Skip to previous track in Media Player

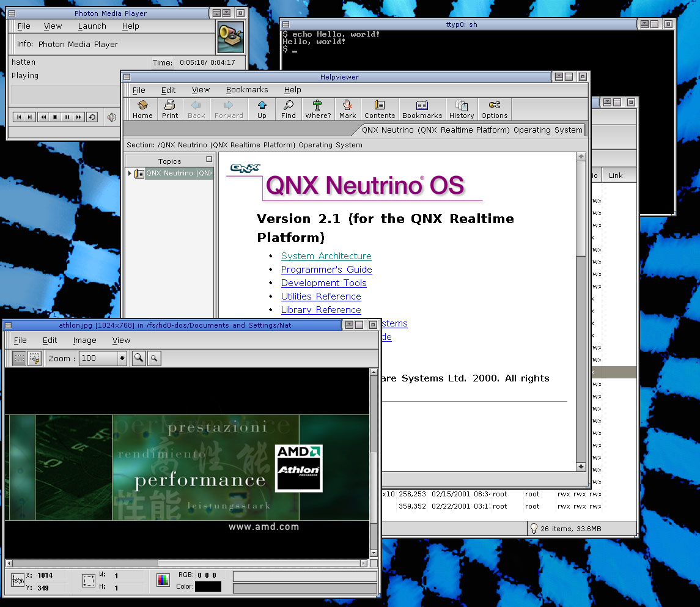[x=19, y=117]
